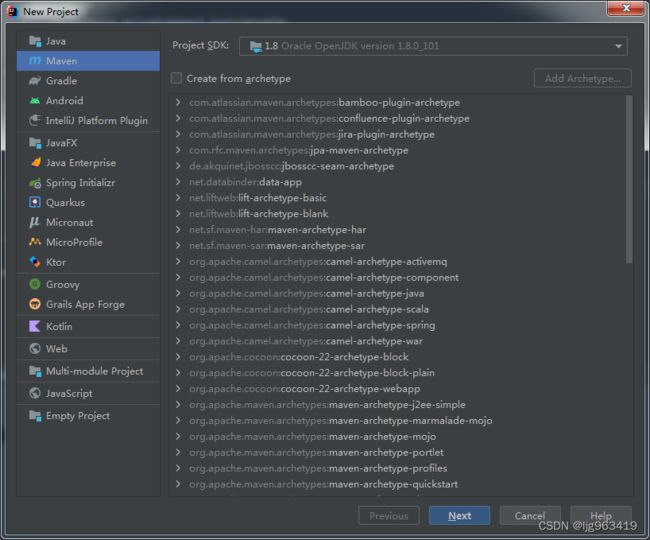Image resolution: width=650 pixels, height=540 pixels.
Task: Open the Project SDK dropdown
Action: (x=433, y=46)
